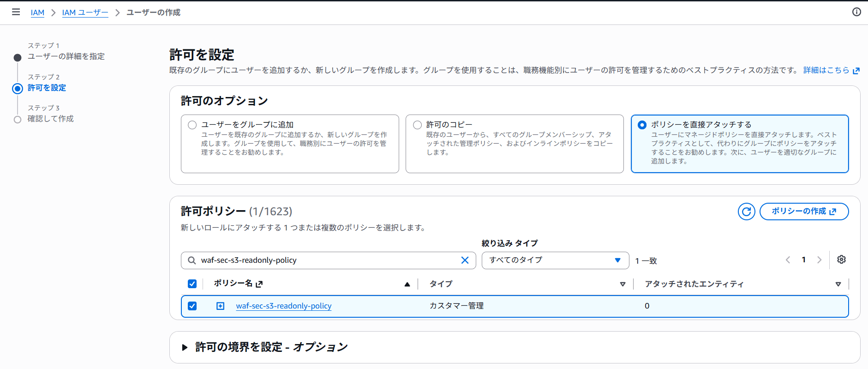Open the 詳細はこちら link

[826, 70]
